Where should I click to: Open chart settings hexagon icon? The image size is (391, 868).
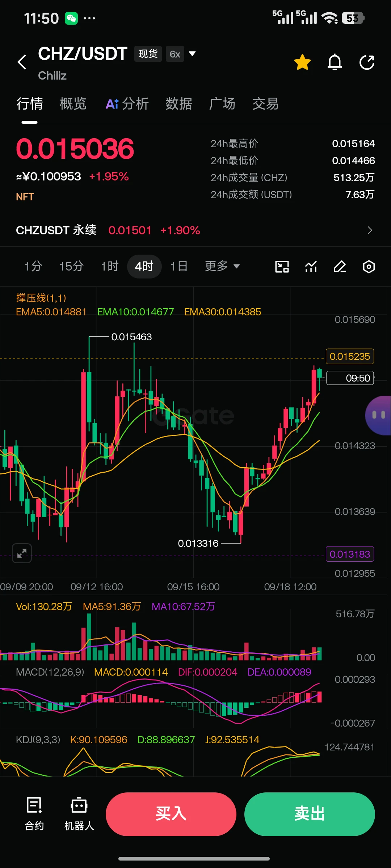coord(369,267)
